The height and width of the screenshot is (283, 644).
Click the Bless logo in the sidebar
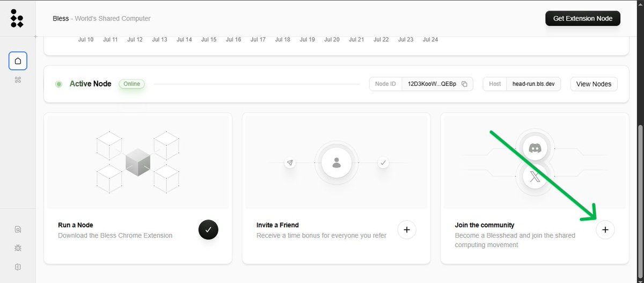[17, 18]
